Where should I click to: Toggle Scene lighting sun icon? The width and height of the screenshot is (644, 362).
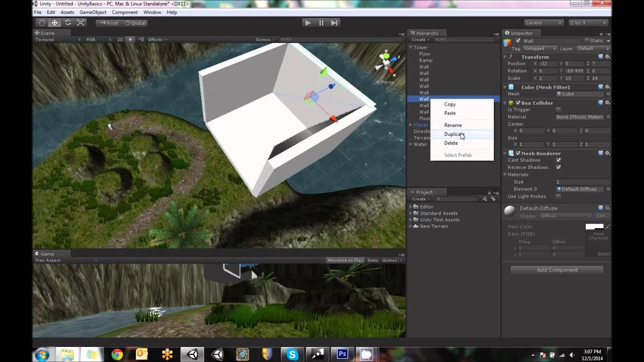click(x=131, y=39)
